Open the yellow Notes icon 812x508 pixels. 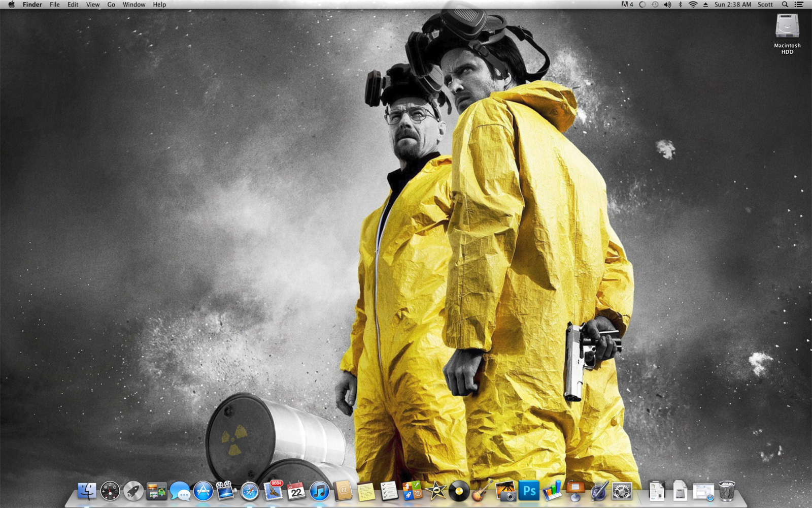coord(366,491)
